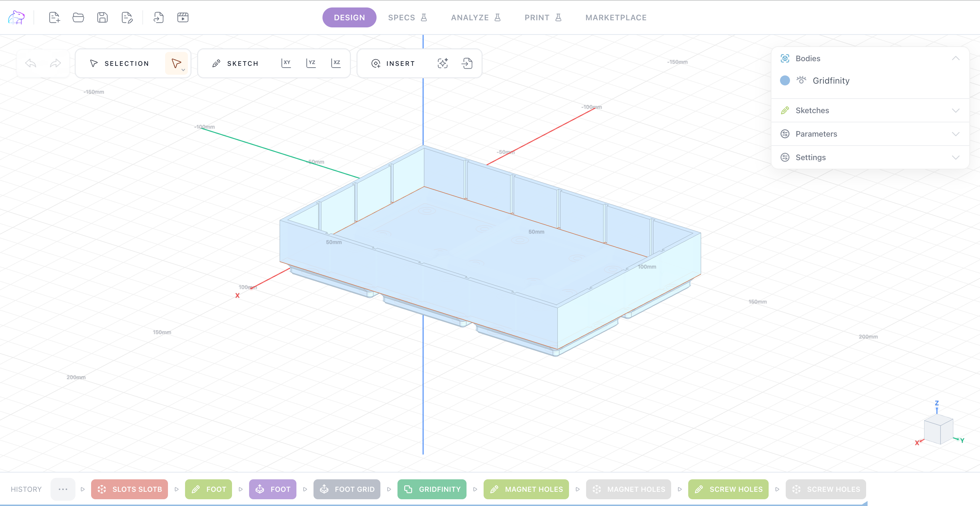Activate the orange selection cursor tool
Viewport: 980px width, 506px height.
pyautogui.click(x=176, y=63)
